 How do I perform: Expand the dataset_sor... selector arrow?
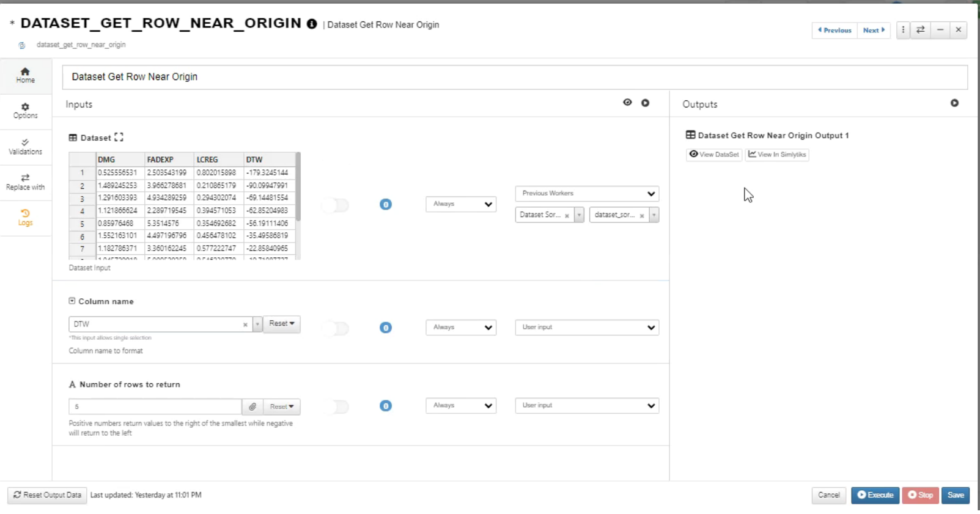pyautogui.click(x=654, y=215)
